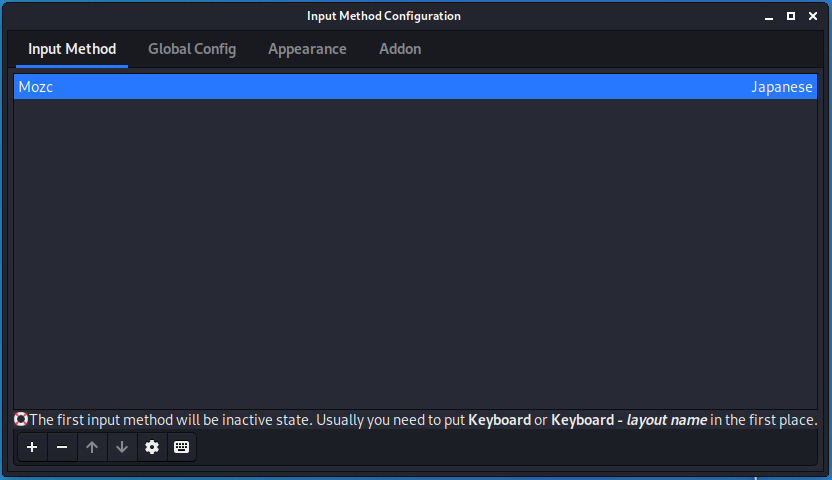Screen dimensions: 832x480
Task: Minimize the Input Method Configuration window
Action: tap(769, 16)
